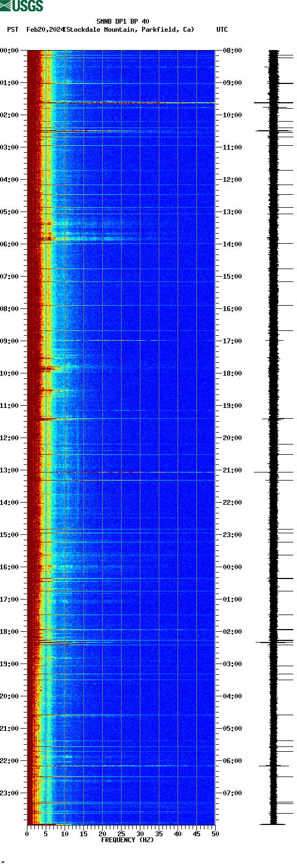Click the 07:00 UTC label on the right axis

point(232,793)
